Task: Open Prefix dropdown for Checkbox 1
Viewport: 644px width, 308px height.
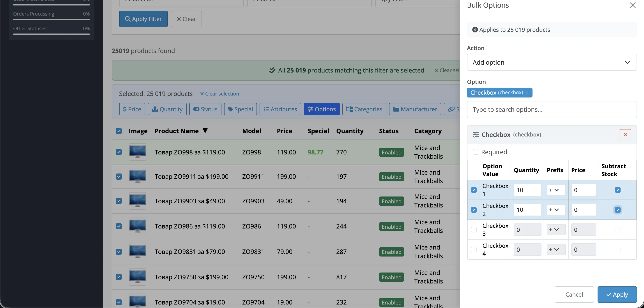Action: pos(556,190)
